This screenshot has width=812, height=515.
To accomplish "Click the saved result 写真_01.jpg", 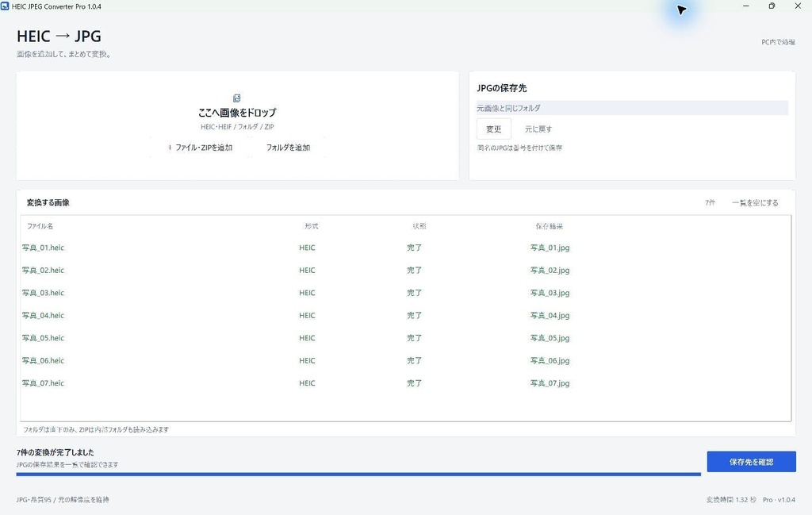I will tap(550, 248).
